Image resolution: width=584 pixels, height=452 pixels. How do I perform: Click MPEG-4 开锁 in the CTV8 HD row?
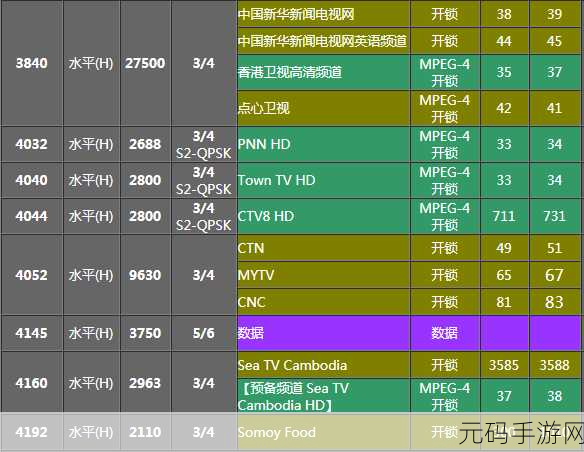click(445, 216)
